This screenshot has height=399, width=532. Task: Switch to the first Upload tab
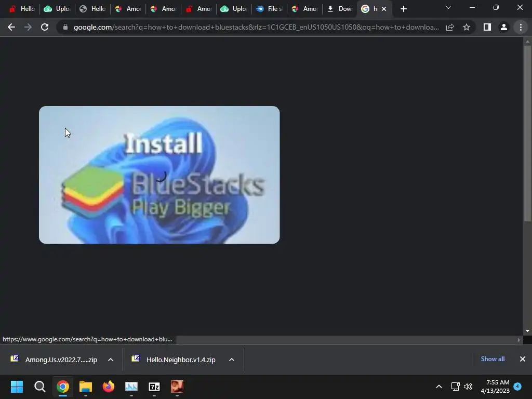pyautogui.click(x=57, y=9)
